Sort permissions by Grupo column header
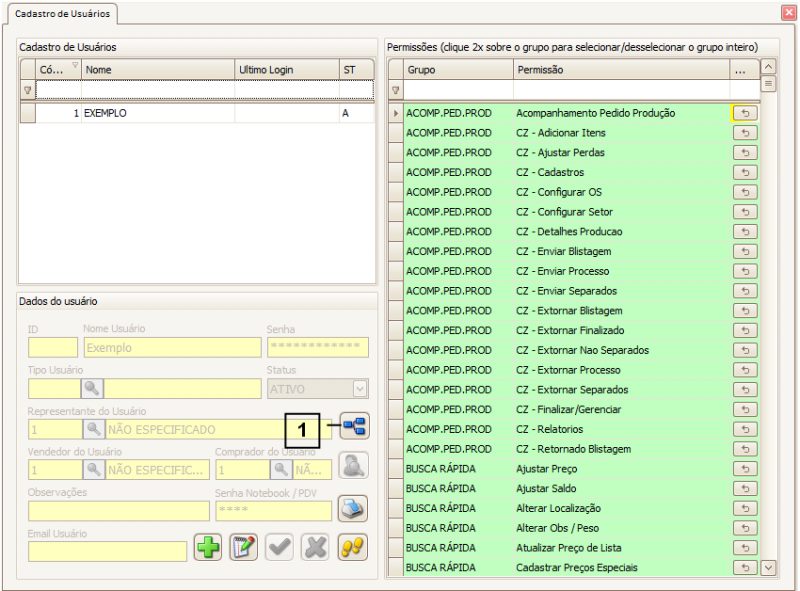Viewport: 800px width, 591px height. coord(458,70)
